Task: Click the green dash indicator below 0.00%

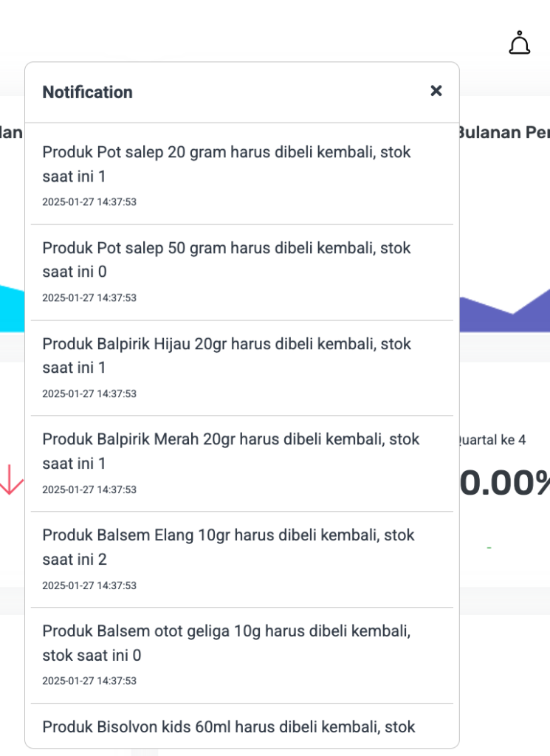Action: click(490, 546)
